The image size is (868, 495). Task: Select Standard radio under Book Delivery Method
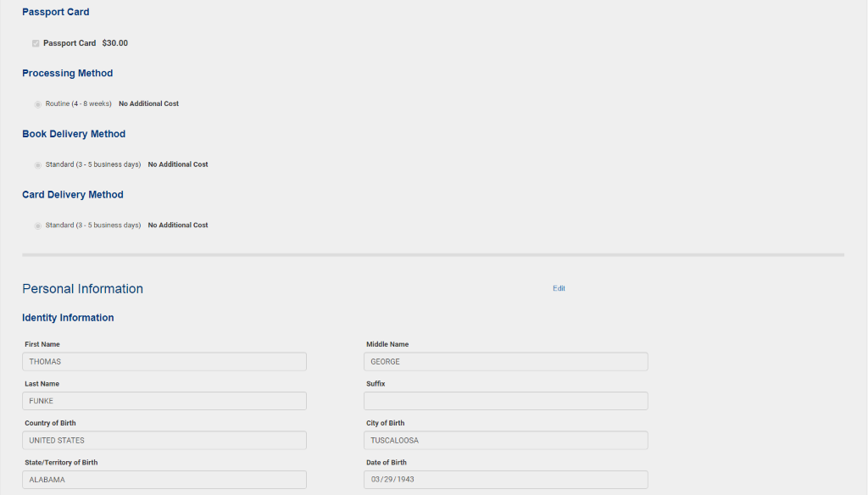point(37,165)
